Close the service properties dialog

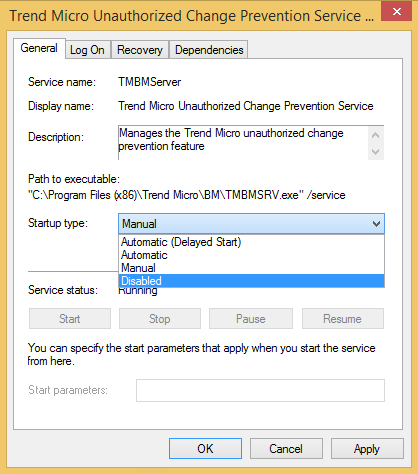point(396,12)
